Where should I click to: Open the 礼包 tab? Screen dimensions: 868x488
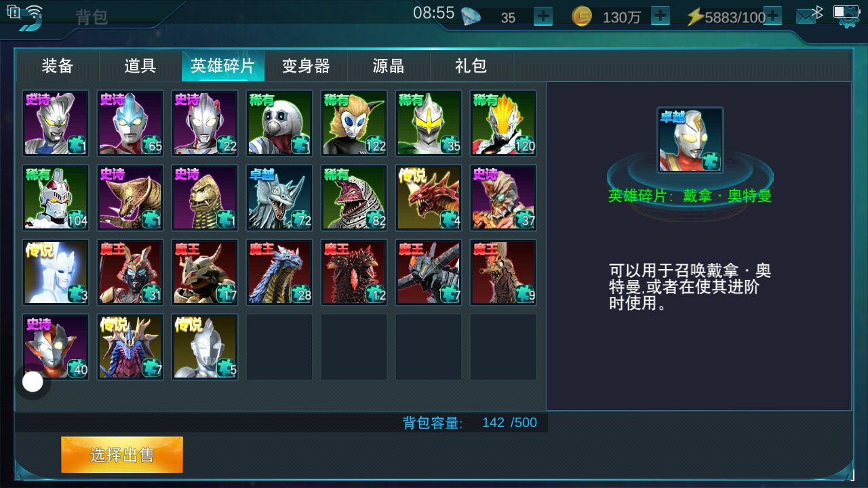[471, 66]
